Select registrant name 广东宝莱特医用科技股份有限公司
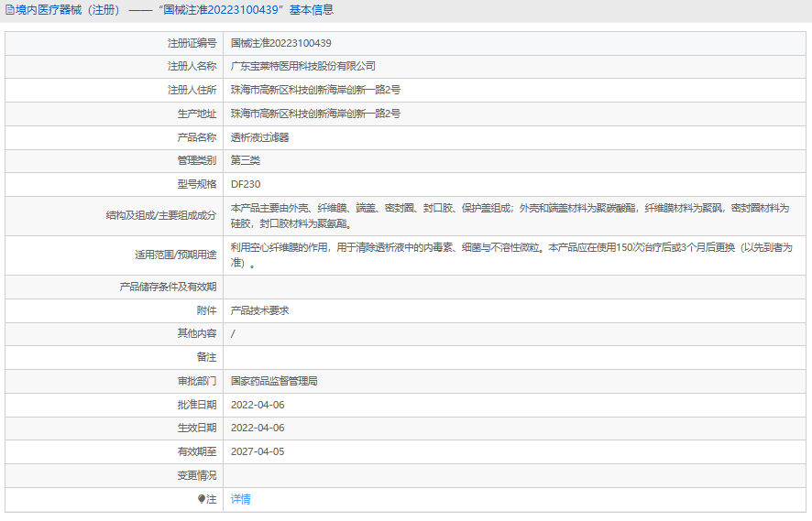The height and width of the screenshot is (521, 812). [303, 67]
